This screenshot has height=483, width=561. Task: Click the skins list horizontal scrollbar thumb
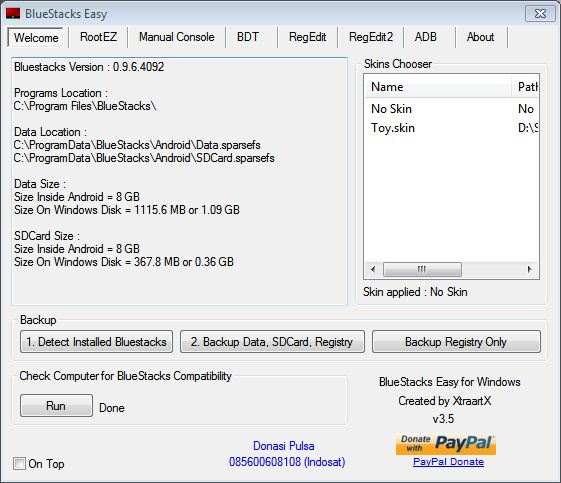click(422, 269)
